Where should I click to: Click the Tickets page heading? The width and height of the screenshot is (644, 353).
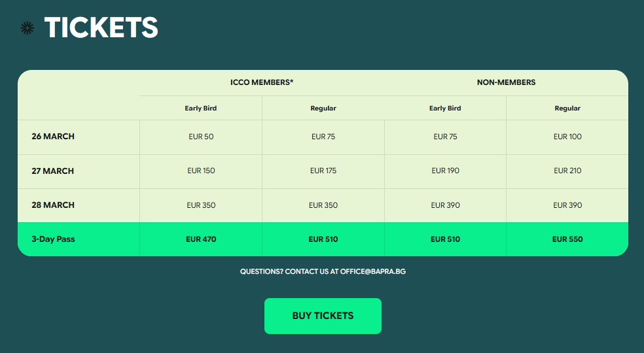[x=101, y=27]
